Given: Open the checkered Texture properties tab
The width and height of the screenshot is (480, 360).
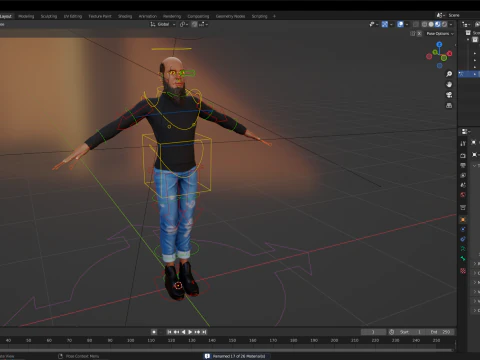Looking at the screenshot, I should click(463, 271).
